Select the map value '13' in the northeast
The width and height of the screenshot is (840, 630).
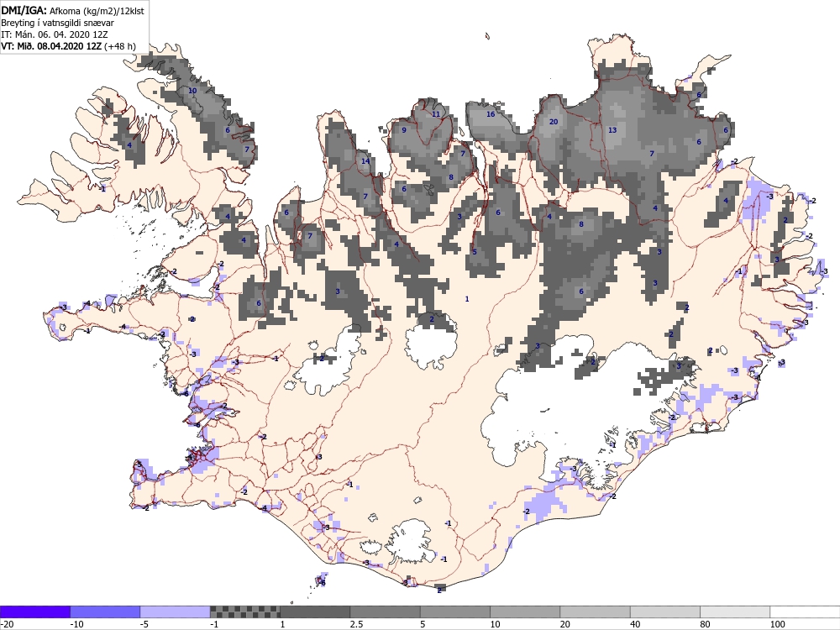click(612, 129)
